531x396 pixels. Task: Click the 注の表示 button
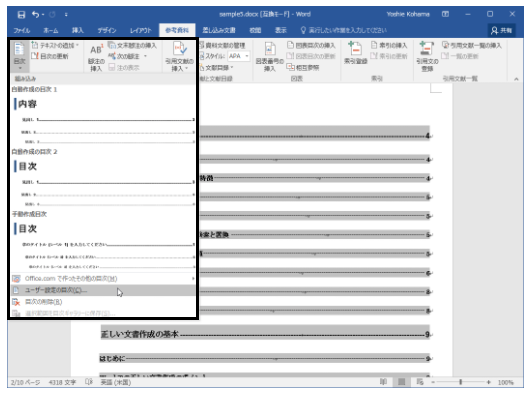point(124,68)
